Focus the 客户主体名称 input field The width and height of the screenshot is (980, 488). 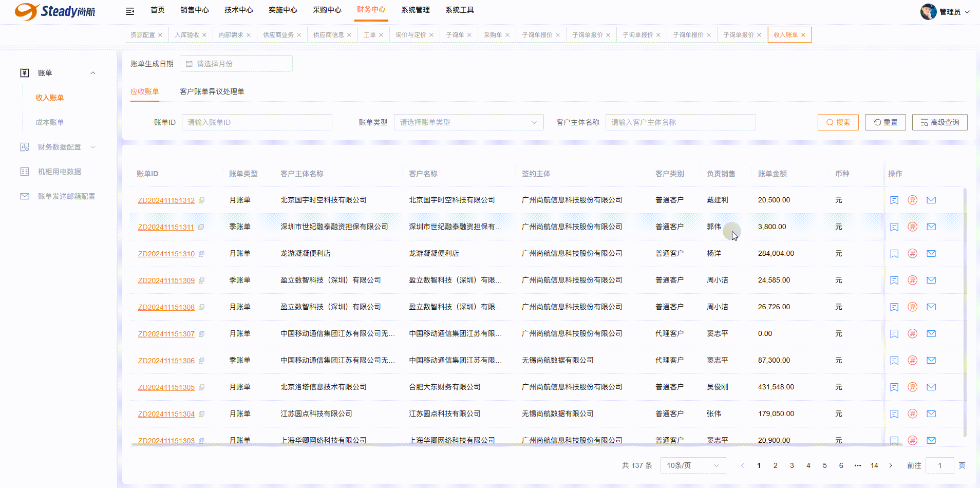(x=681, y=122)
